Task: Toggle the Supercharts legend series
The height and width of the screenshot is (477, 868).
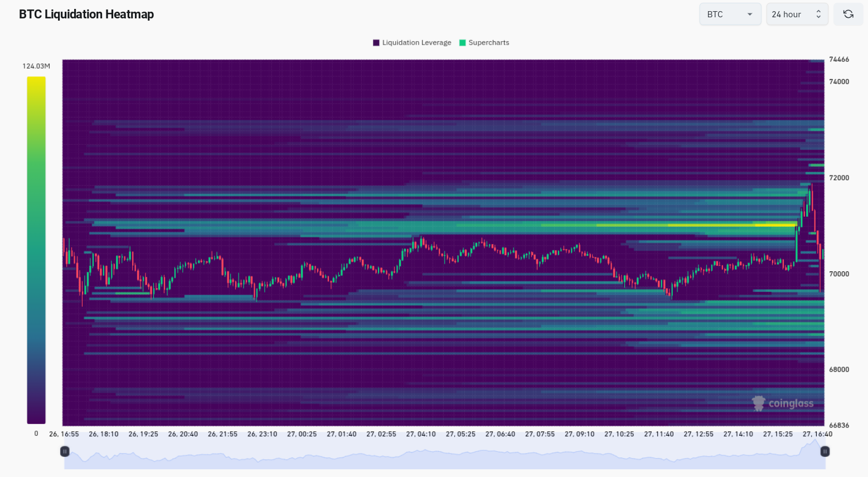Action: tap(484, 42)
